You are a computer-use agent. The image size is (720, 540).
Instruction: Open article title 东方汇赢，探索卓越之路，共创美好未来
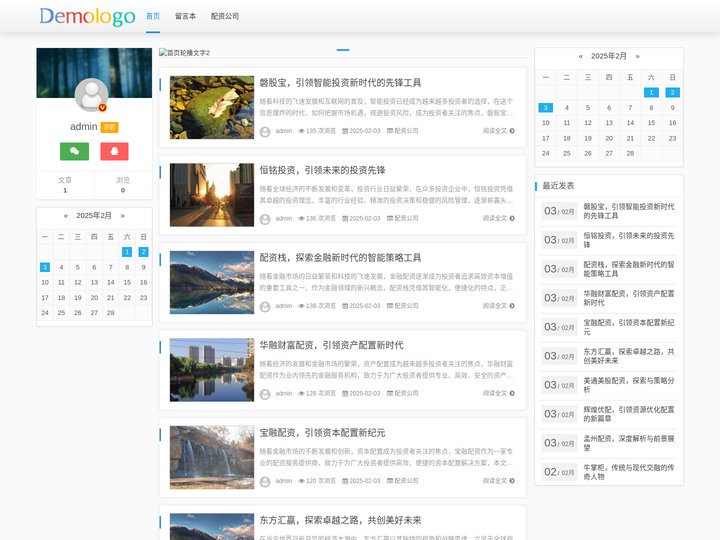[x=340, y=520]
